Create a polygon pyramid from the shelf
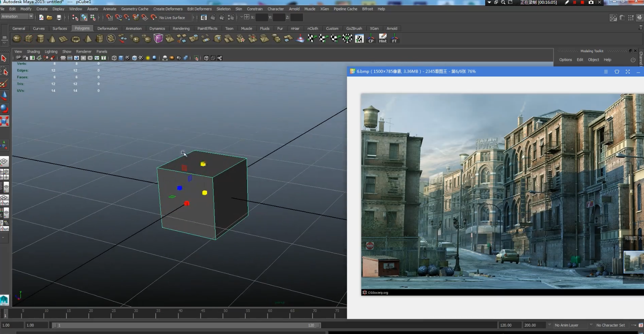644x334 pixels. click(x=88, y=39)
